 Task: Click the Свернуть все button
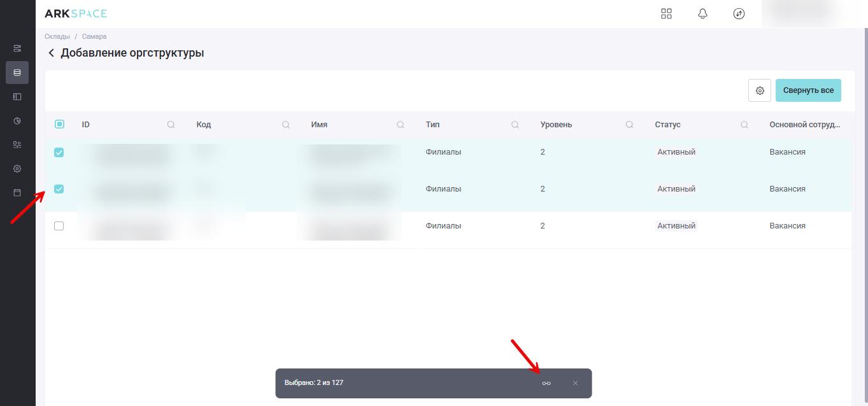808,90
